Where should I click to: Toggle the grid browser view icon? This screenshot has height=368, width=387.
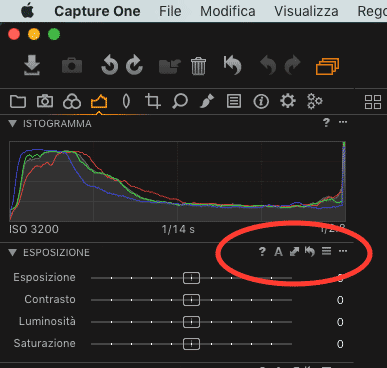click(x=373, y=102)
